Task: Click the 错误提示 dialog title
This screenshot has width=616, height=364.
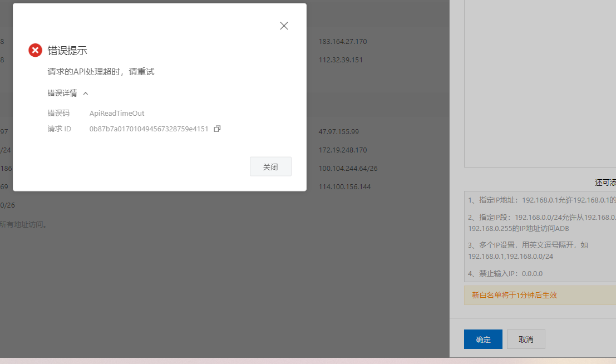Action: tap(67, 51)
